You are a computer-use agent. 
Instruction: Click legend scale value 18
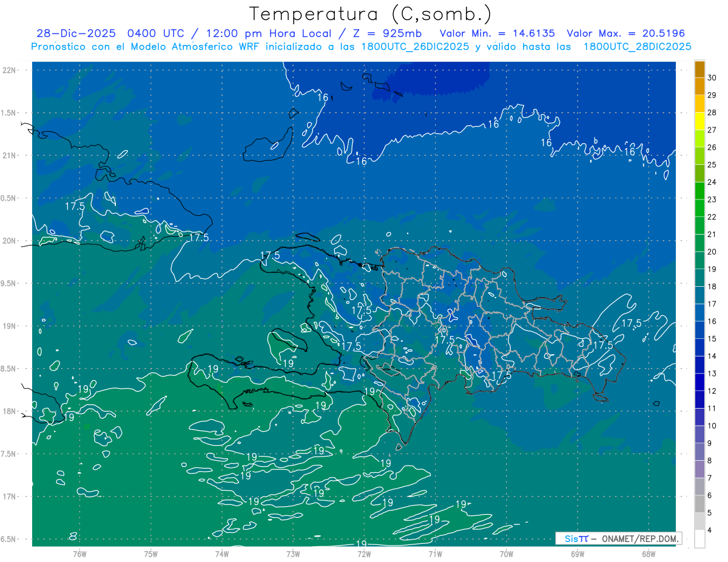point(712,287)
